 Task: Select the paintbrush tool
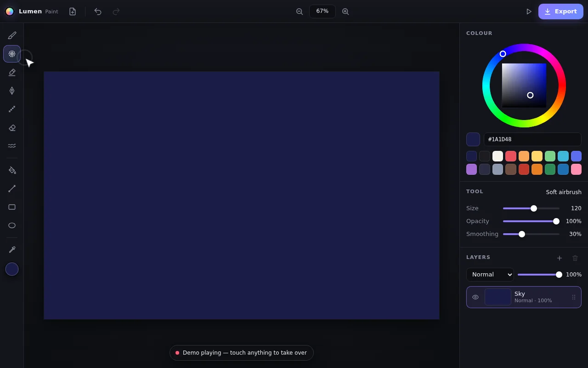(x=12, y=35)
